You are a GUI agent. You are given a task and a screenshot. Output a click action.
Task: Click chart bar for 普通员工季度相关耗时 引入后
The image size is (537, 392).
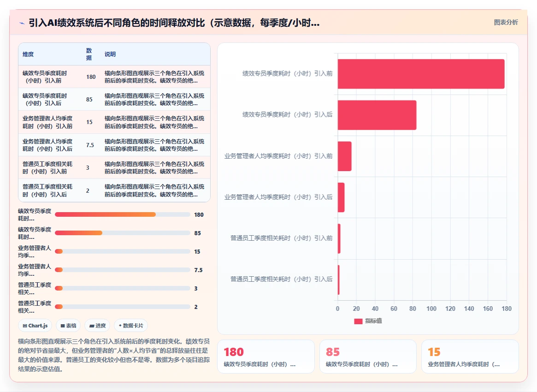pyautogui.click(x=339, y=279)
